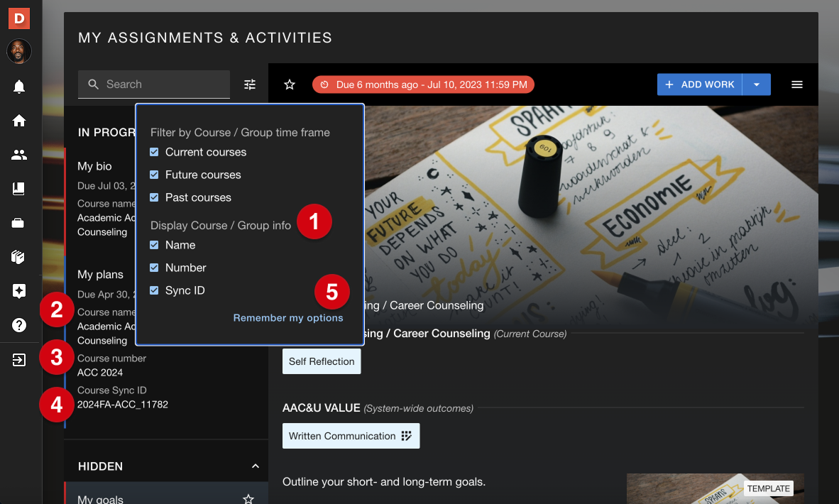The image size is (839, 504).
Task: Click the Sync ID 2024FA-ACC_11782
Action: click(x=123, y=405)
